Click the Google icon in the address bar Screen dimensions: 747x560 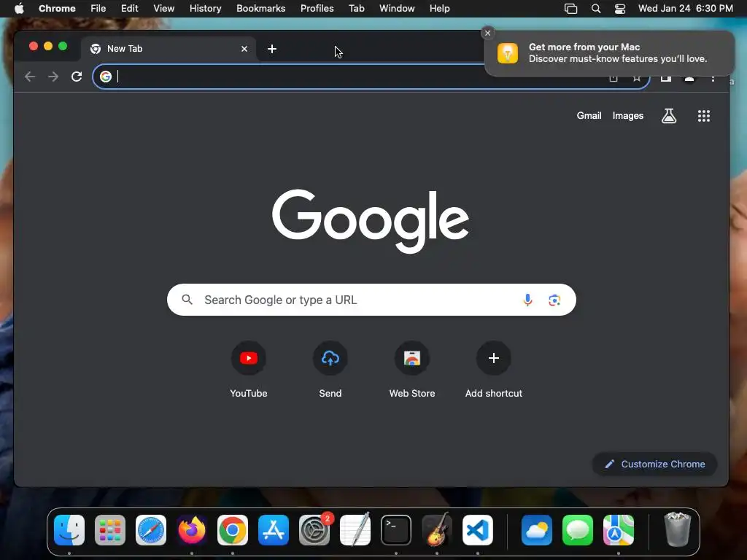[106, 77]
